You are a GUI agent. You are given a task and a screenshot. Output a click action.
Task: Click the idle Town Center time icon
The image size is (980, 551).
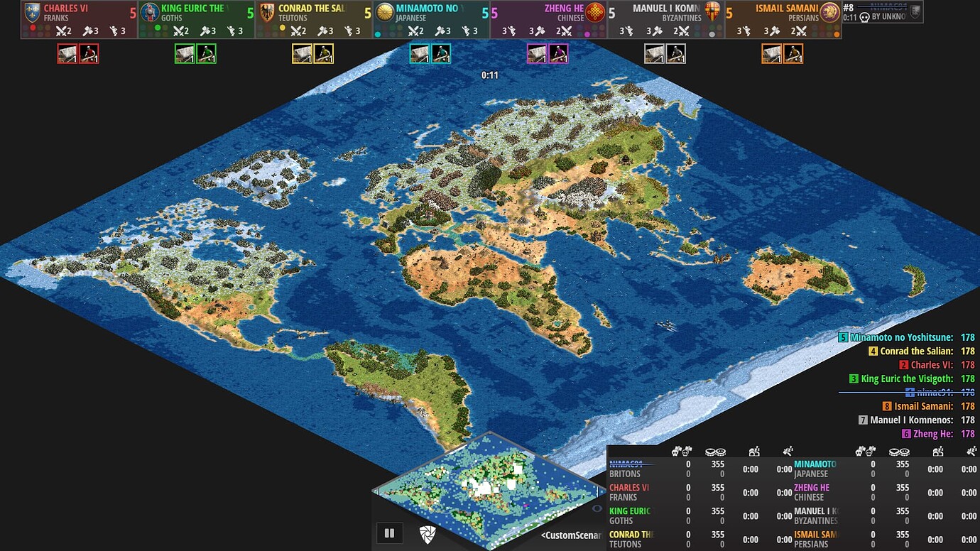754,452
